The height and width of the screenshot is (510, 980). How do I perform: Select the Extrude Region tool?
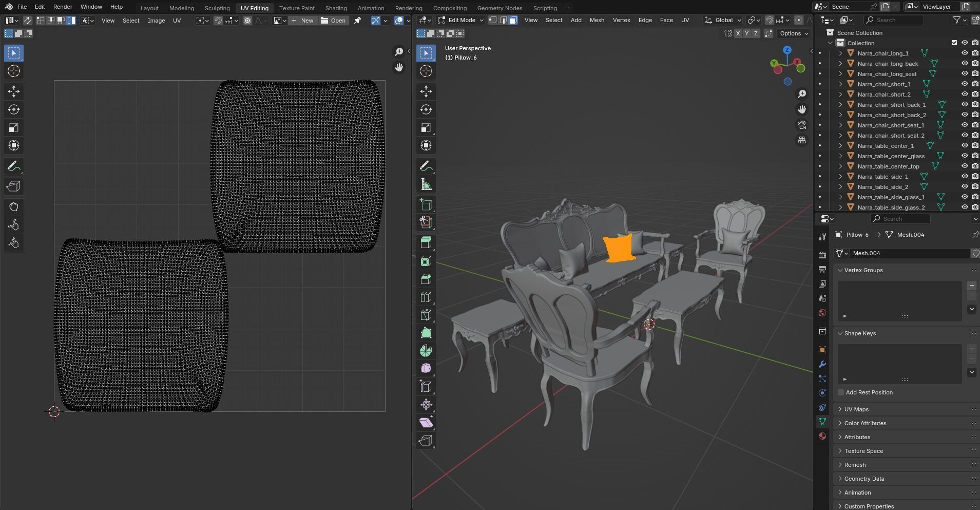(426, 242)
